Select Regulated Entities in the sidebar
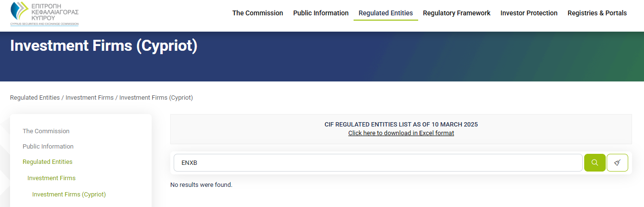 point(47,162)
